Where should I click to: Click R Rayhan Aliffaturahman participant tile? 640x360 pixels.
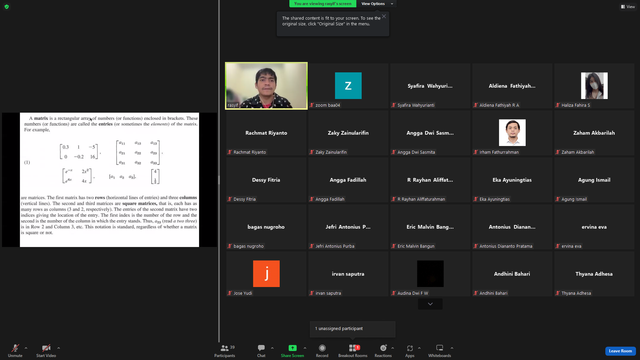[430, 180]
